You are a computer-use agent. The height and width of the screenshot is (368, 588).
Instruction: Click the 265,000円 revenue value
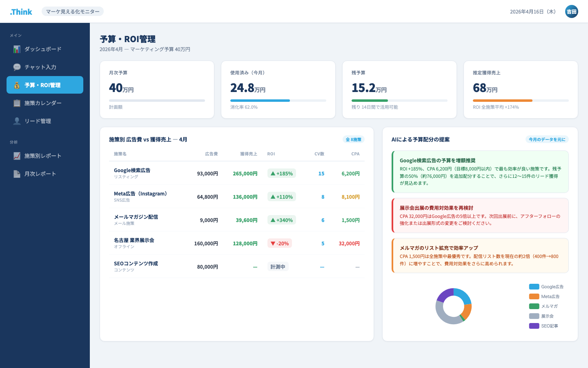[x=245, y=173]
